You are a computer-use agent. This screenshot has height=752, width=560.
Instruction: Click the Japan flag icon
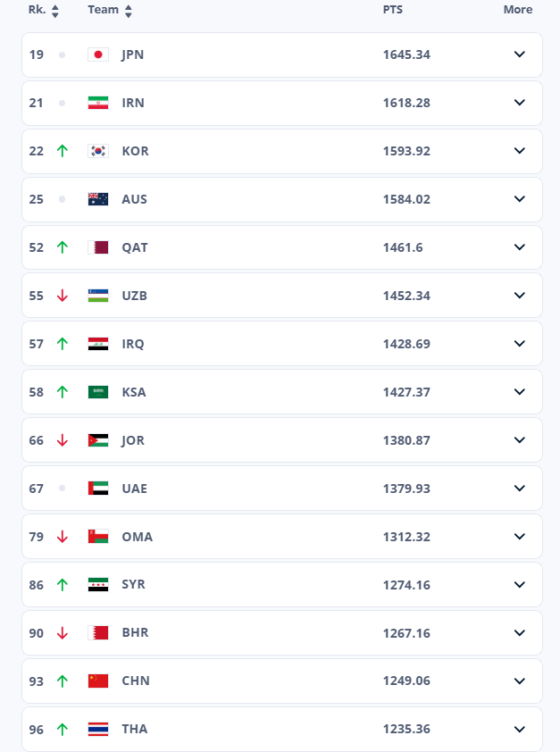tap(98, 54)
